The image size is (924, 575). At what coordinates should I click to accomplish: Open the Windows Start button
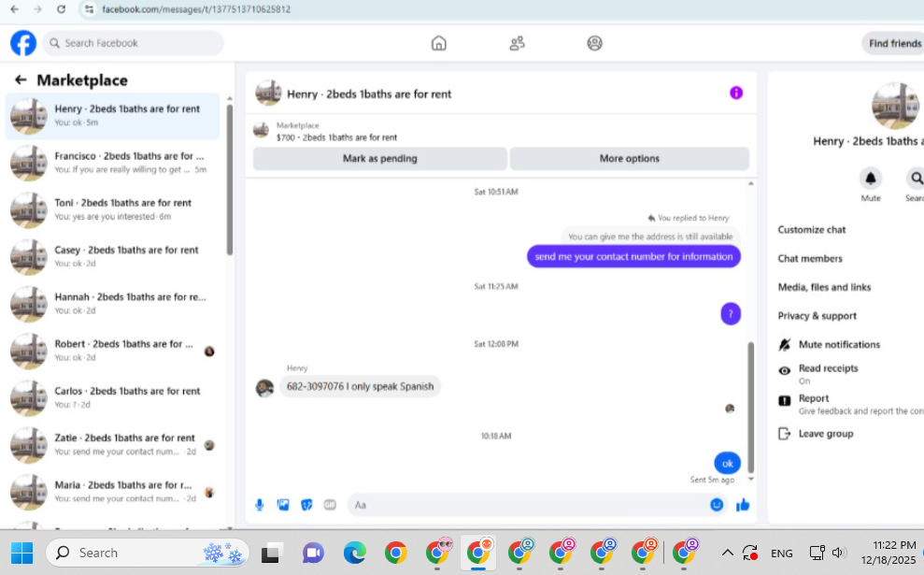tap(22, 553)
